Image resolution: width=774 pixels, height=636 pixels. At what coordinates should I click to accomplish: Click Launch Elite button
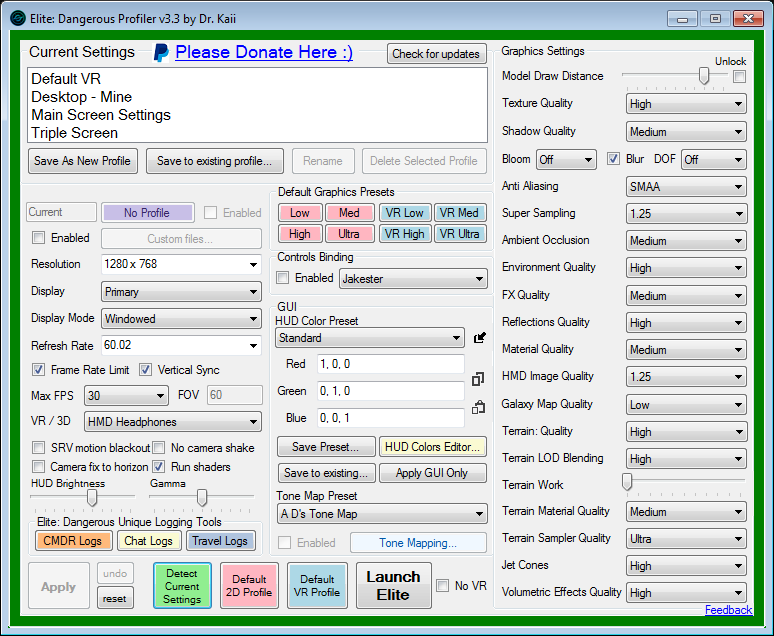(x=393, y=586)
